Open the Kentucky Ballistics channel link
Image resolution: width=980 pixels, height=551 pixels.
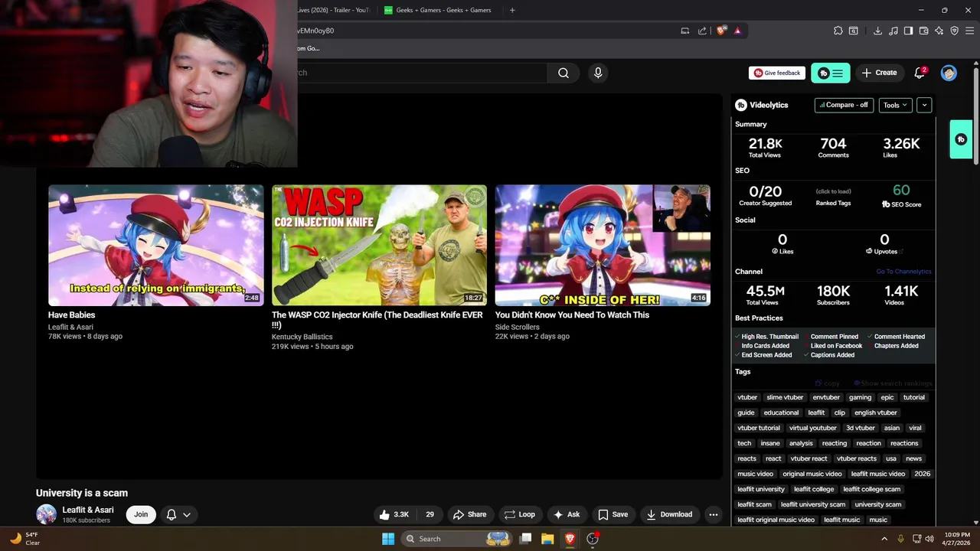[302, 337]
